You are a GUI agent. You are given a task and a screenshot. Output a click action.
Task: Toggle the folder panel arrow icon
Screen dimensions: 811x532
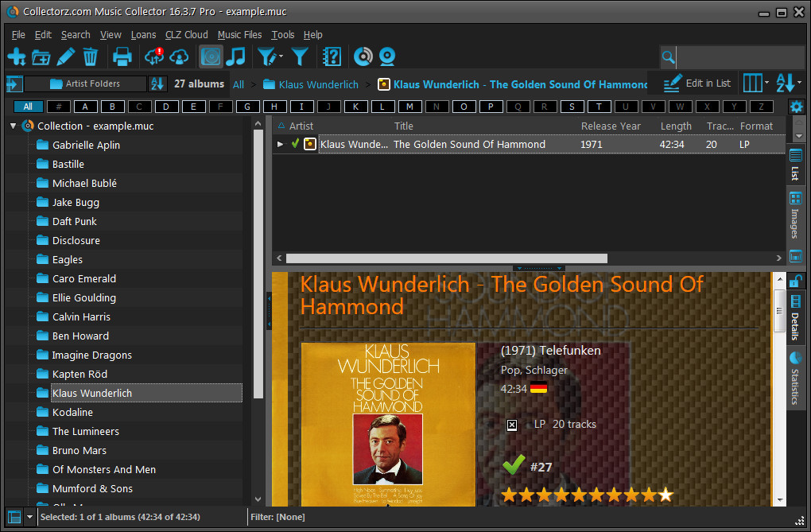[14, 83]
